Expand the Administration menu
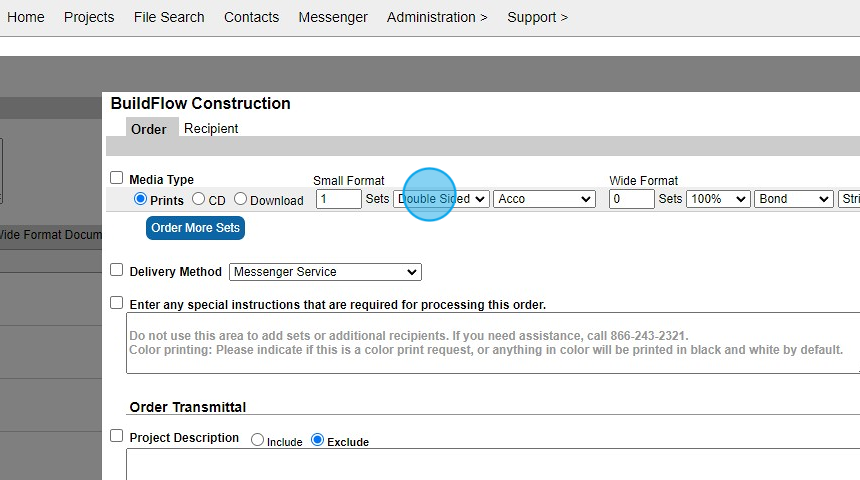 437,17
